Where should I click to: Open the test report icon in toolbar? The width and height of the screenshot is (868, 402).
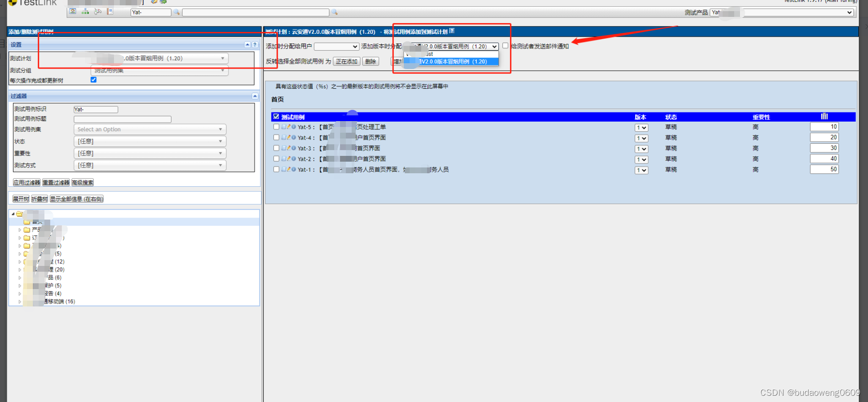pyautogui.click(x=110, y=12)
